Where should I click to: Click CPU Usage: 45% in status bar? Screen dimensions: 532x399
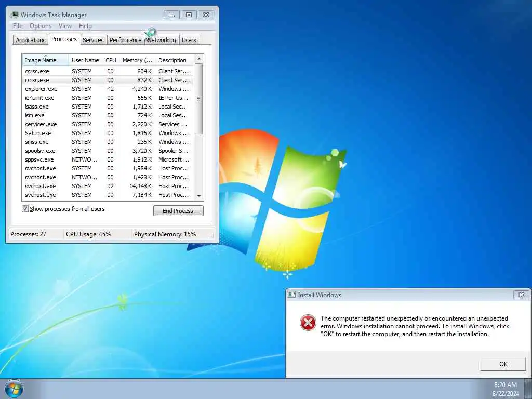88,234
